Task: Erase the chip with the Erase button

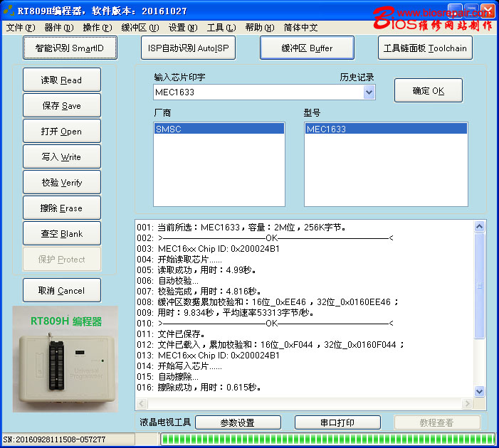Action: 62,208
